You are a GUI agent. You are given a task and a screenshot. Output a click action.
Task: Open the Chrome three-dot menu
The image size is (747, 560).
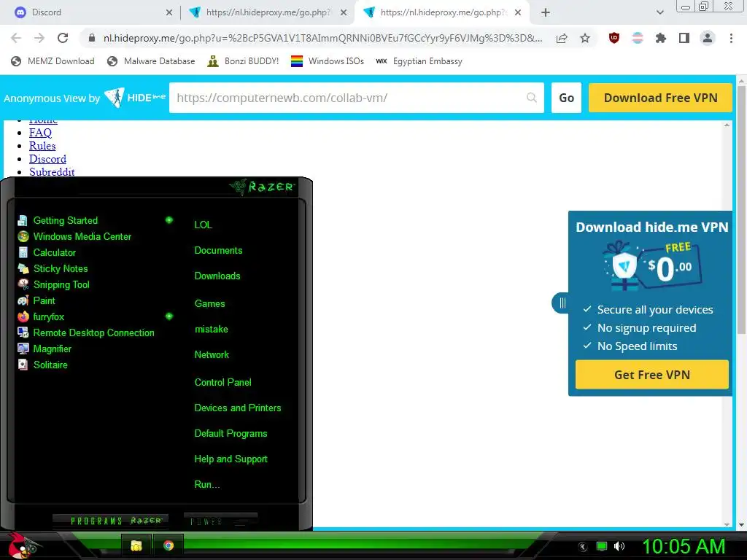731,38
